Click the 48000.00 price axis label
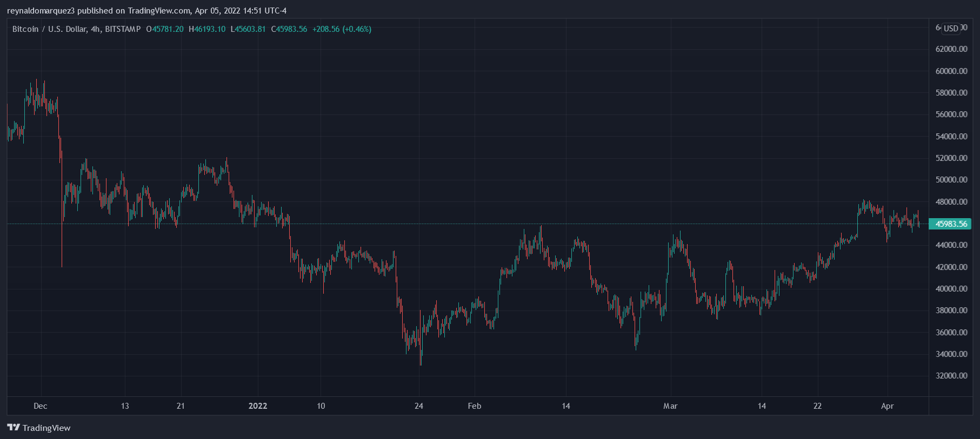The image size is (980, 439). pos(951,202)
